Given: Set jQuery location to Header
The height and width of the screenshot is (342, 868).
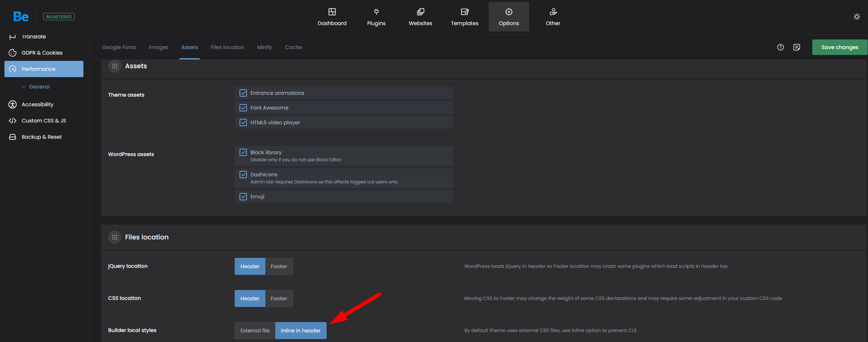Looking at the screenshot, I should (250, 266).
